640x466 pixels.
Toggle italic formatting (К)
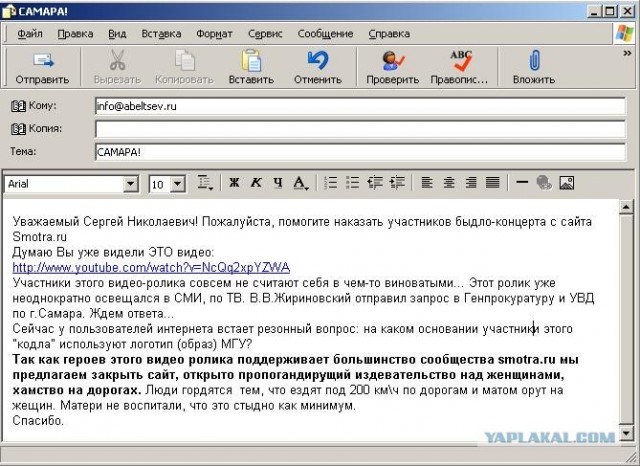coord(256,183)
